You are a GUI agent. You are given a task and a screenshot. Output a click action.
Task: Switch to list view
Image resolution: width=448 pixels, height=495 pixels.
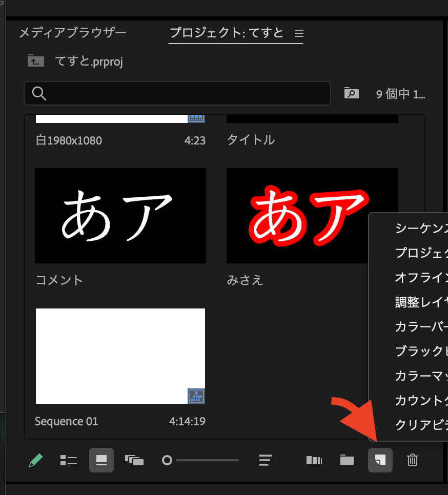(69, 460)
